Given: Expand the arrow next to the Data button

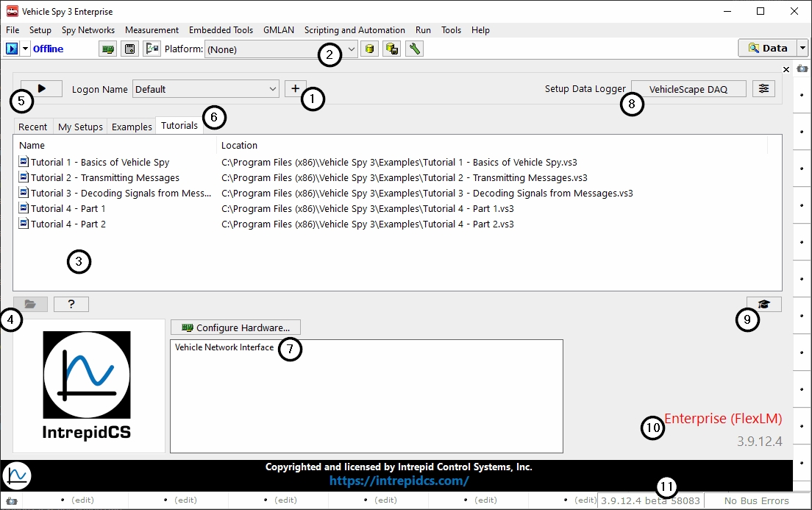Looking at the screenshot, I should pos(802,49).
